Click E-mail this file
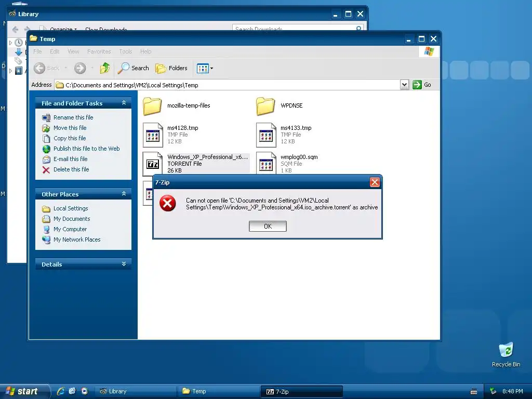Screen dimensions: 532x399 click(70, 159)
